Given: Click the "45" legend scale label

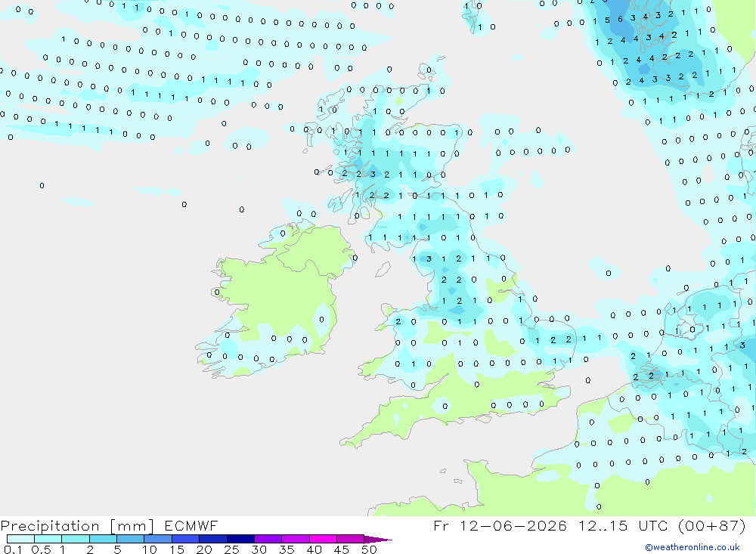Looking at the screenshot, I should point(342,549).
